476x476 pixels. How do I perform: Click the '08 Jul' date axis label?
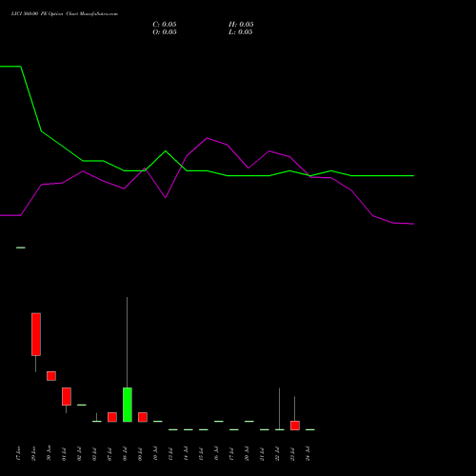pos(125,453)
